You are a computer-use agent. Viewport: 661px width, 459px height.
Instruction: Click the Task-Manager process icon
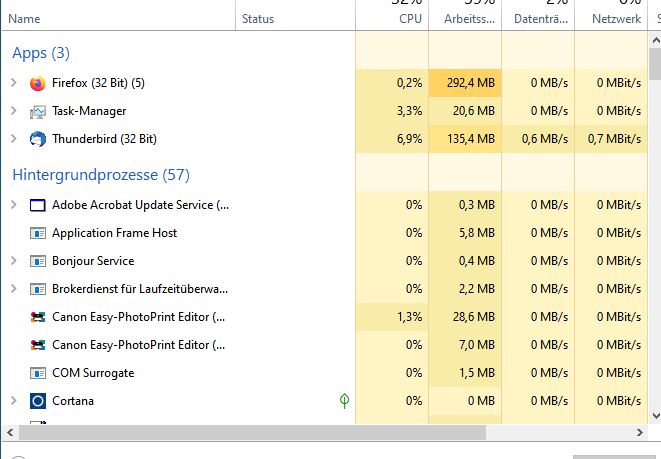click(x=38, y=111)
